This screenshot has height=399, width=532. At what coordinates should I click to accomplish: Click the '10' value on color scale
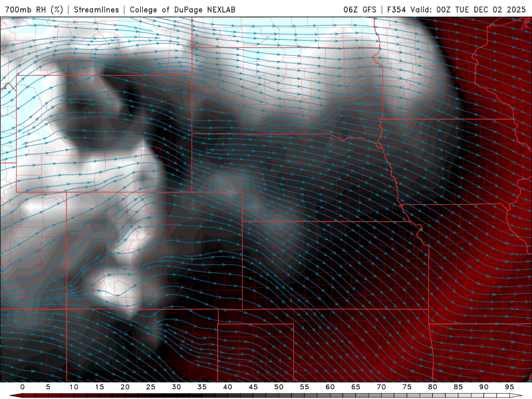coord(74,387)
